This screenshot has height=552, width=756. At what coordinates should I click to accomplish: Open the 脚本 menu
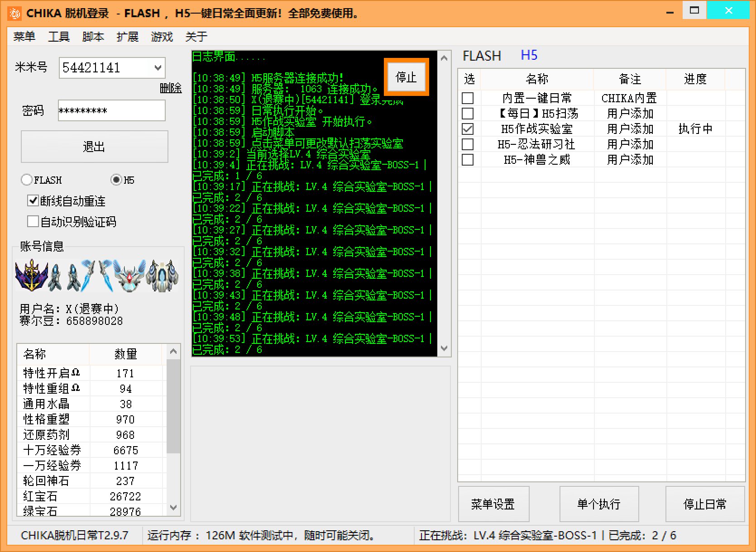[93, 37]
